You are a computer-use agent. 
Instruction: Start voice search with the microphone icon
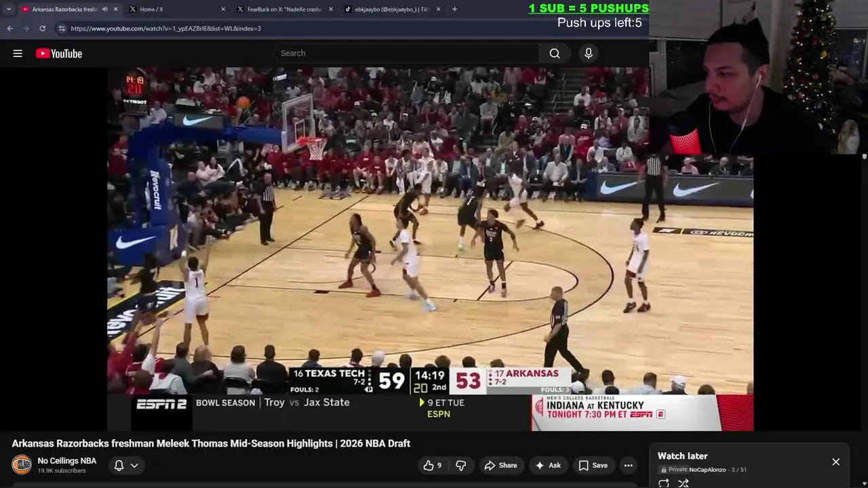click(589, 54)
